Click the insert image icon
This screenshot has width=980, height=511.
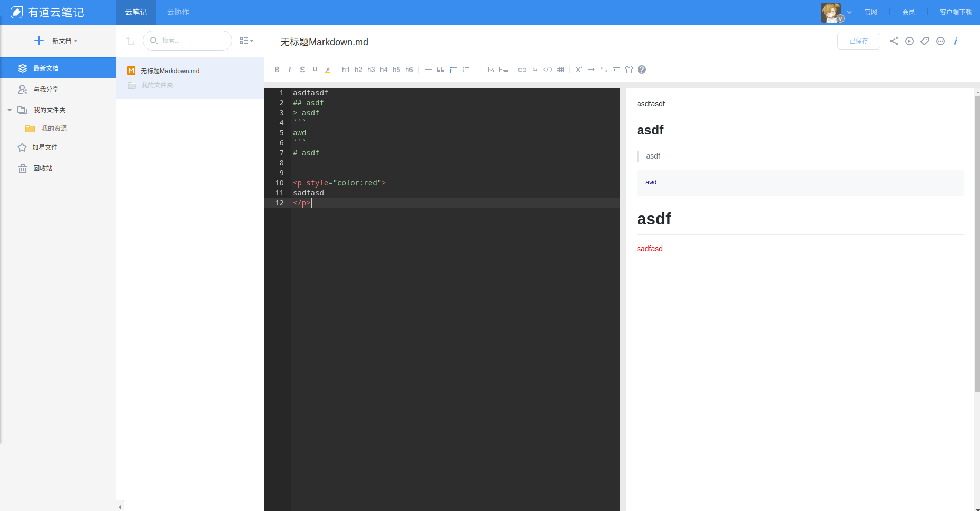(x=535, y=70)
